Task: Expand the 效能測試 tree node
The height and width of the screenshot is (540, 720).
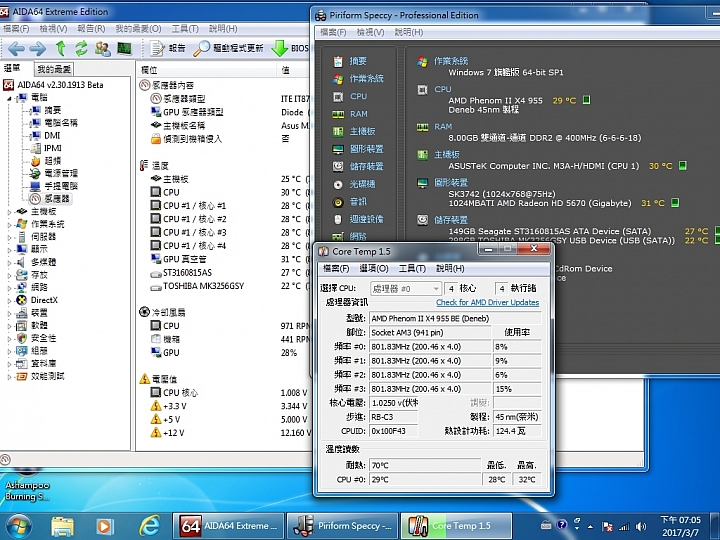Action: 9,377
